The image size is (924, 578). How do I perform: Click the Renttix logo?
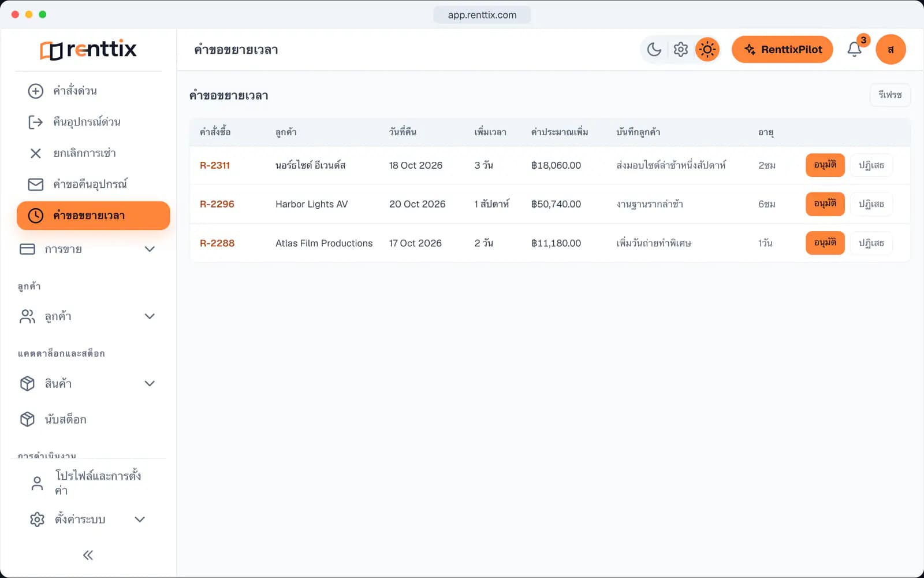point(88,50)
